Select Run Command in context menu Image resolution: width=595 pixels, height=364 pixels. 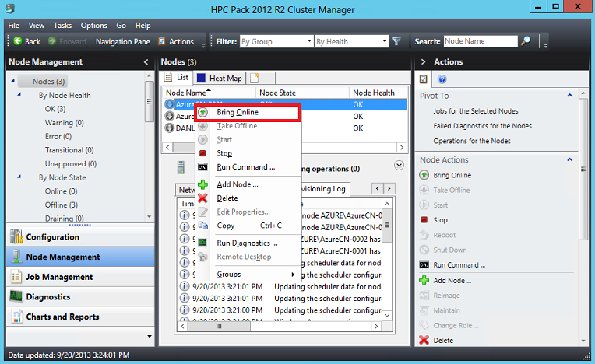coord(248,167)
